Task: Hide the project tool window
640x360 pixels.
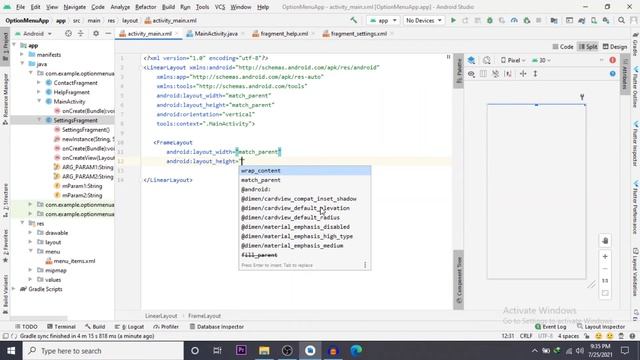Action: click(108, 33)
